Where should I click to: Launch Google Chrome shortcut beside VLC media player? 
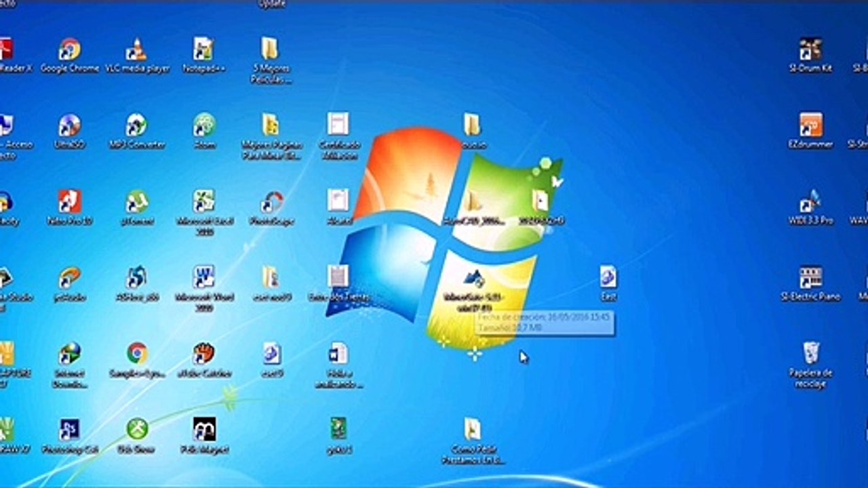(x=69, y=49)
